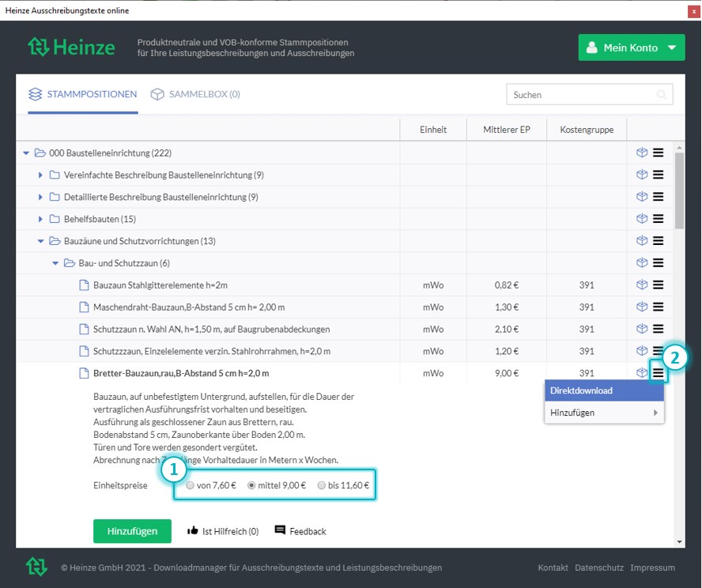Screen dimensions: 702x588
Task: Choose Direktdownload from the context menu
Action: tap(604, 390)
